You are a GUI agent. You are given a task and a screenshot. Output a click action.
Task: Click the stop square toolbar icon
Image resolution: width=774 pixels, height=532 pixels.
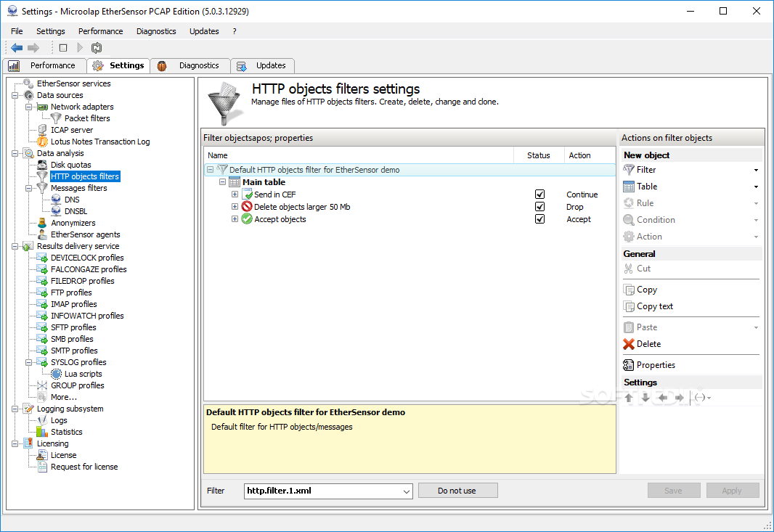(63, 48)
